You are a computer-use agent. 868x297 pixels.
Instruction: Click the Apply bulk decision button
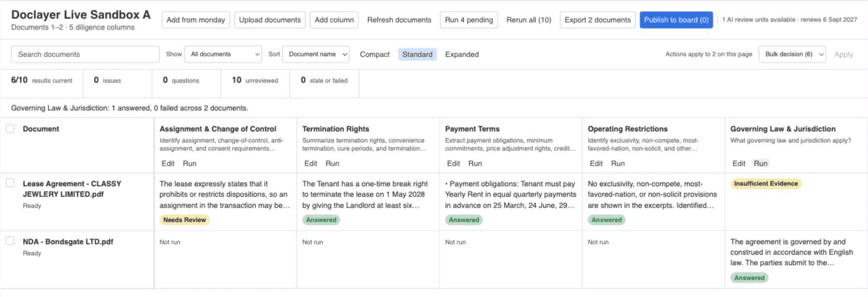(x=844, y=54)
